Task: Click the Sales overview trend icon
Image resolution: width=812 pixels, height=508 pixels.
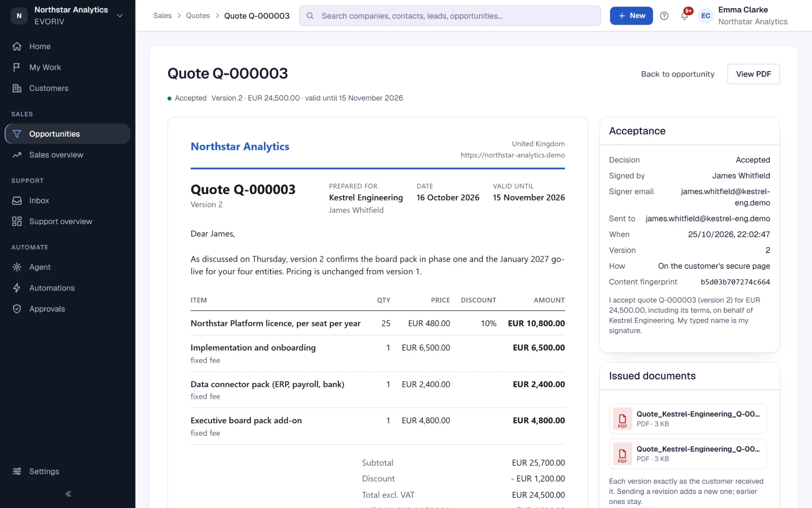Action: pyautogui.click(x=17, y=154)
